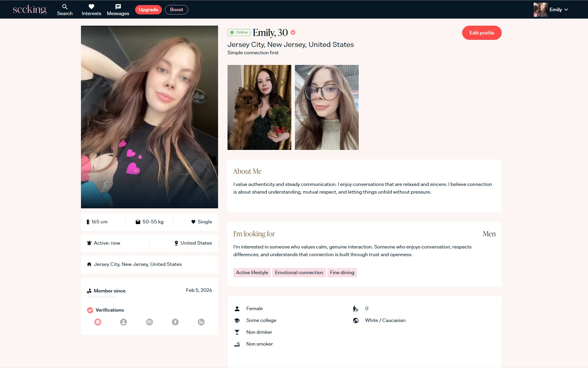Click the photo face-scan verification badge
Screen dimensions: 588x368
point(98,322)
